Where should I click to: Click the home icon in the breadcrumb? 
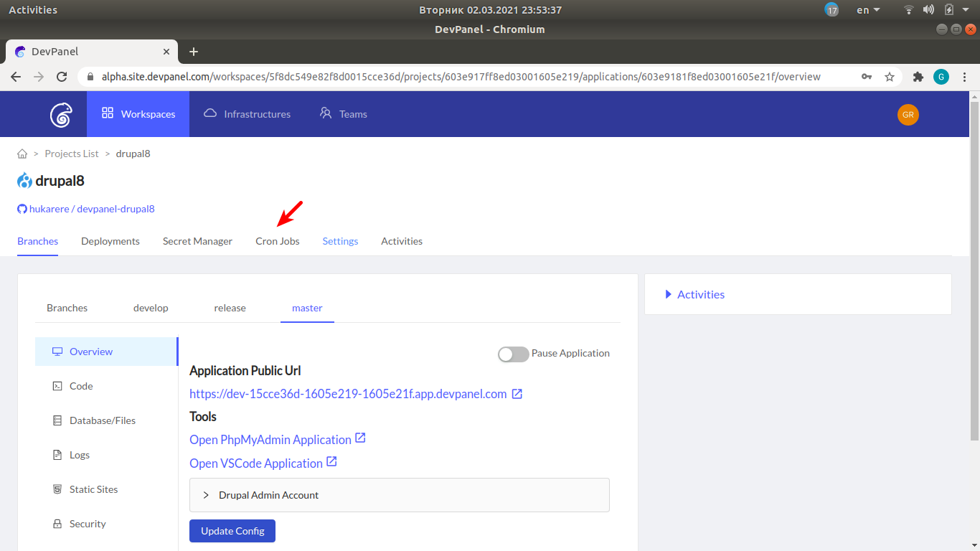[22, 153]
